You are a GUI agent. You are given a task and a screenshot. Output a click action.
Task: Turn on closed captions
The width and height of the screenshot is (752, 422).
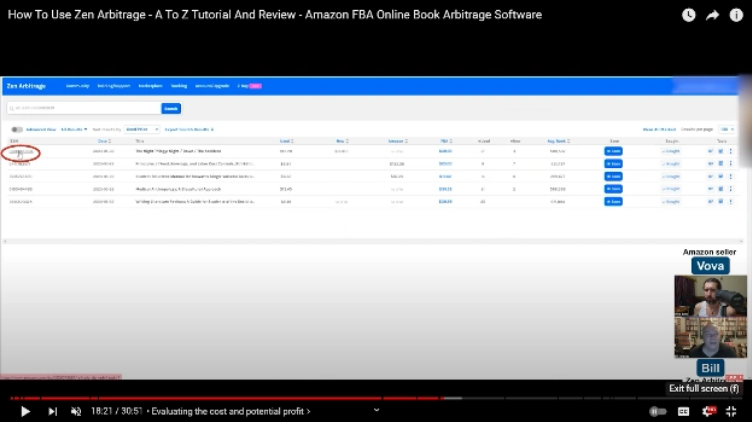point(683,411)
